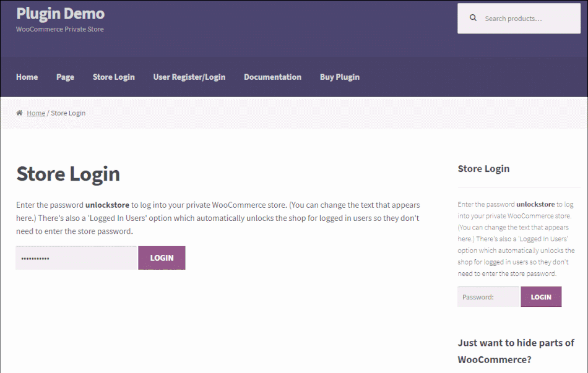Select the Store Login navigation item
The image size is (588, 373).
(113, 77)
